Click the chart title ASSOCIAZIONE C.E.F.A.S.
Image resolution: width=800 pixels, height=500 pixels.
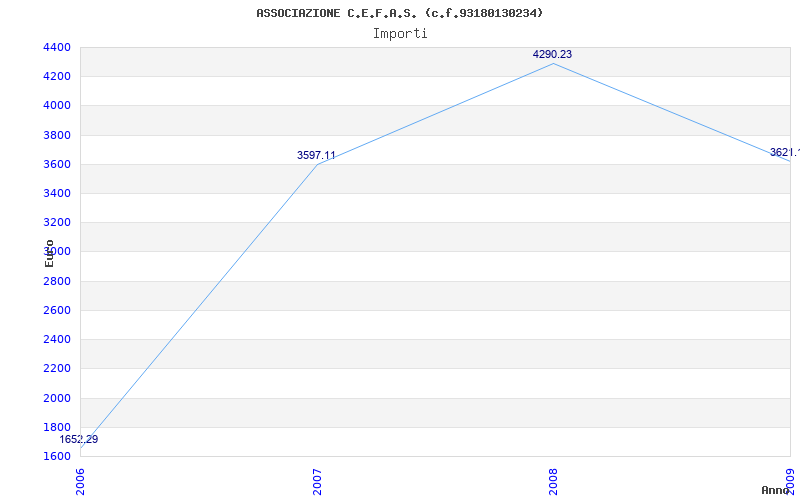tap(400, 13)
